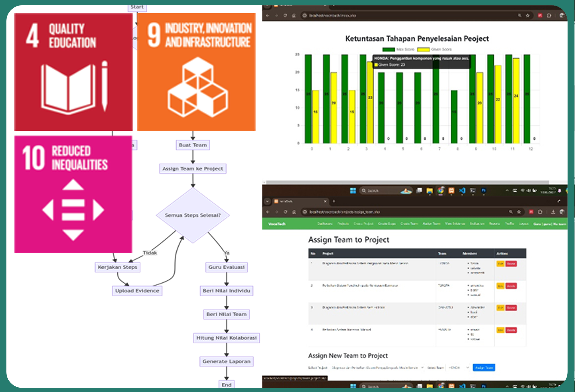The width and height of the screenshot is (575, 392).
Task: Open Reports in VocaTech navbar
Action: [494, 224]
